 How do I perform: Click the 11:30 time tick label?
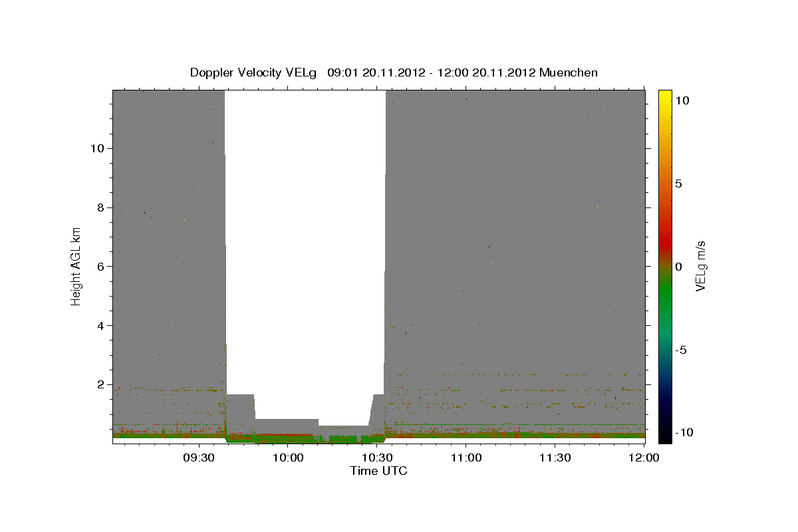[555, 458]
